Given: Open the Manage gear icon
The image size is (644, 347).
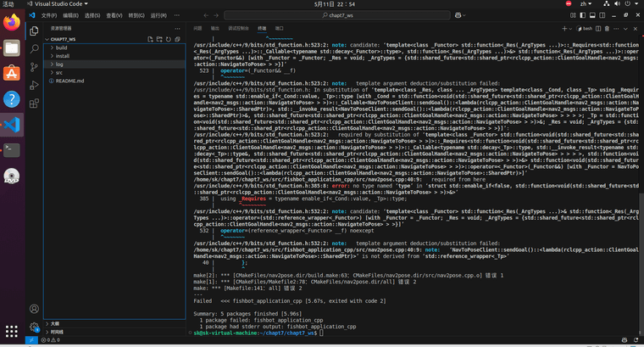Looking at the screenshot, I should pos(34,327).
